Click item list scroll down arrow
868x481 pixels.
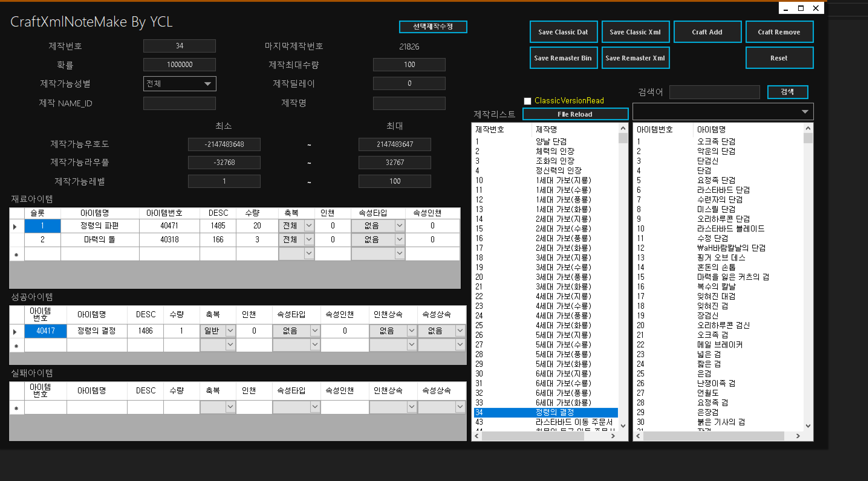point(808,426)
